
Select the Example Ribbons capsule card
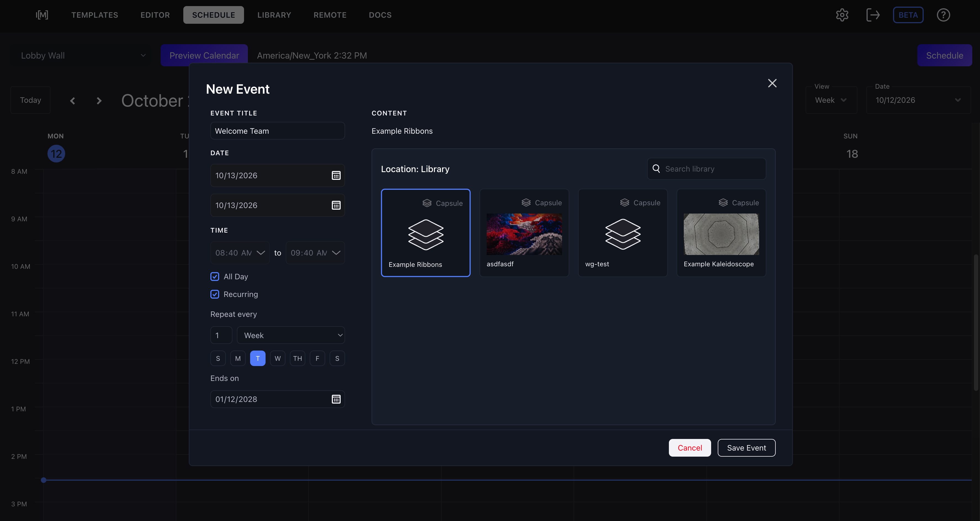tap(426, 233)
